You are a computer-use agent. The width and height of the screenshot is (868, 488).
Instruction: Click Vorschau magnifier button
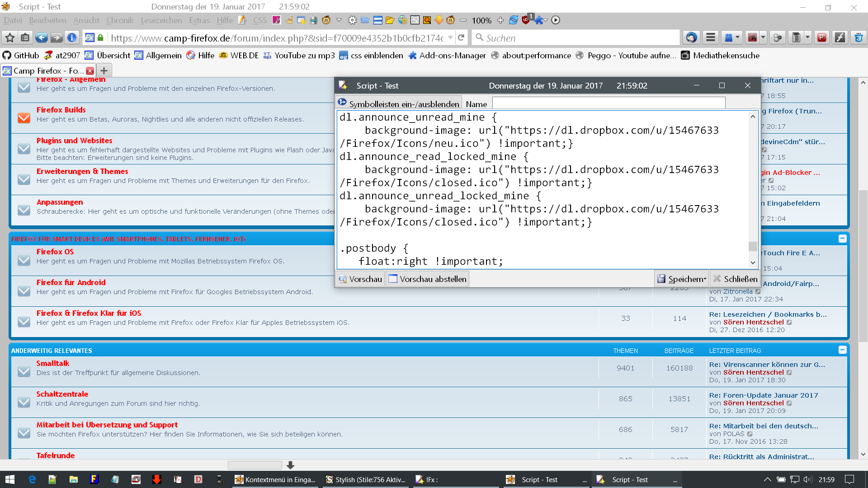(x=360, y=279)
